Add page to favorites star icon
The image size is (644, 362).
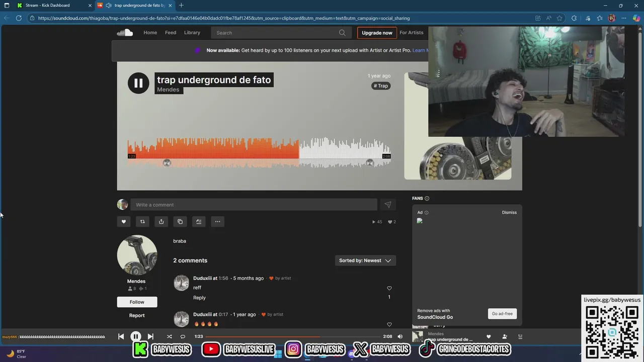(x=559, y=18)
